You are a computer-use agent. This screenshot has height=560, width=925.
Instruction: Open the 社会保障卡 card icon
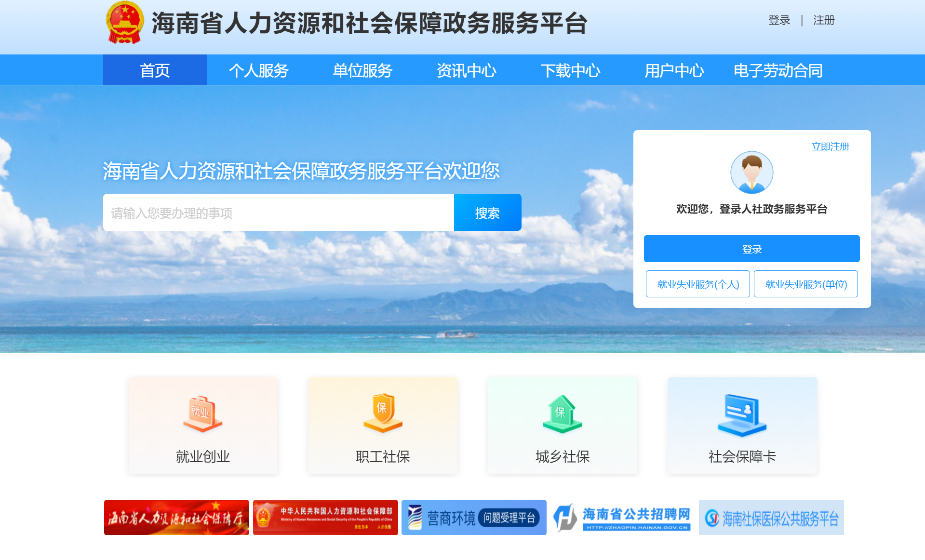[742, 415]
